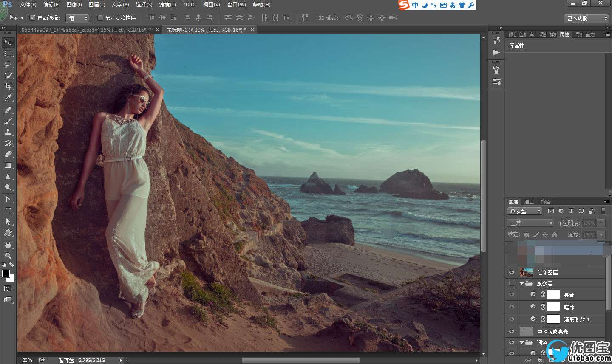Select the Clone Stamp tool
612x364 pixels.
(x=8, y=132)
